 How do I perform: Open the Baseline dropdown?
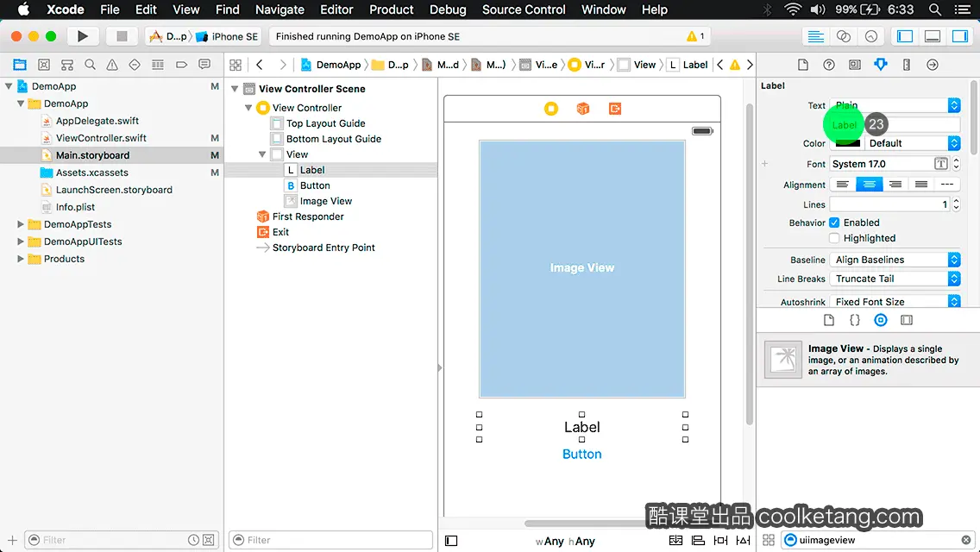pos(895,260)
